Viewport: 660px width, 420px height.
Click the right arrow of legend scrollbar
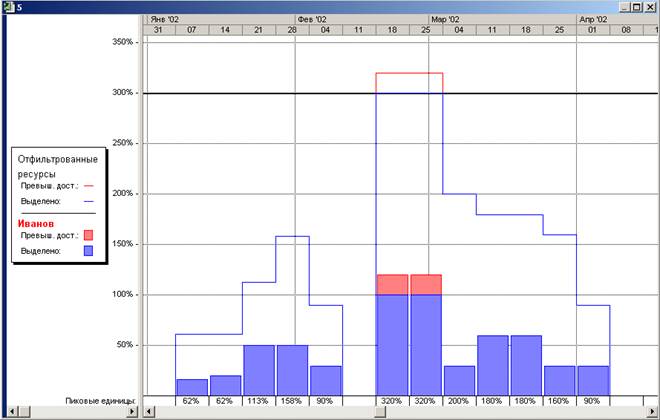(x=132, y=411)
